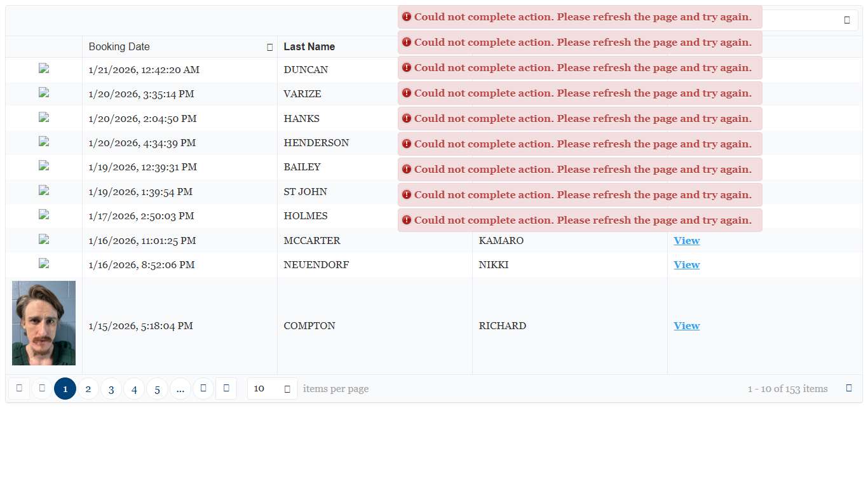Select page 2 in the pager
Image resolution: width=868 pixels, height=488 pixels.
pyautogui.click(x=88, y=389)
